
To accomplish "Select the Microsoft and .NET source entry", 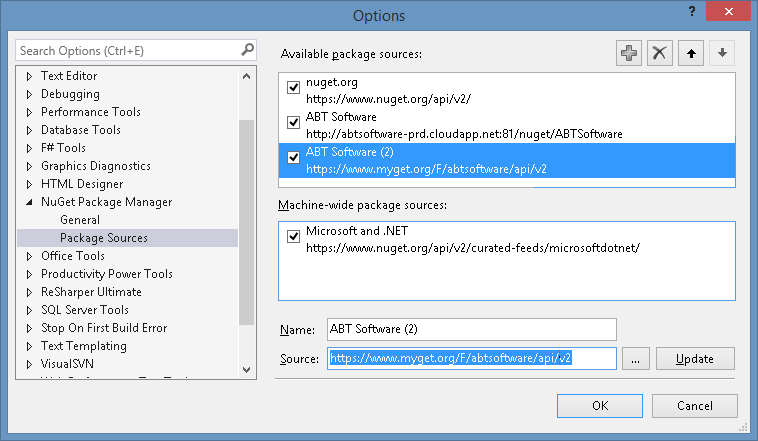I will pyautogui.click(x=507, y=239).
